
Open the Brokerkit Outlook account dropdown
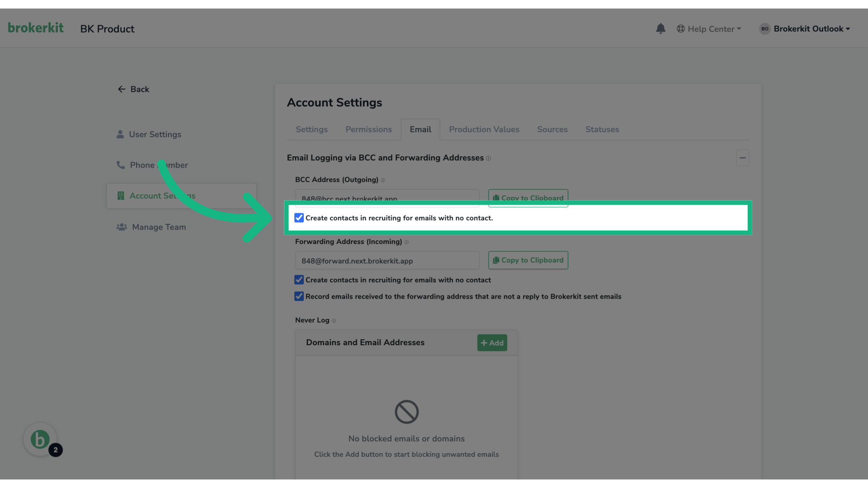805,28
